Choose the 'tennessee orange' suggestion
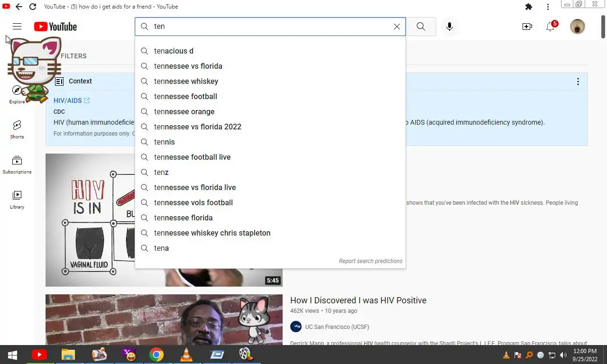 click(270, 111)
